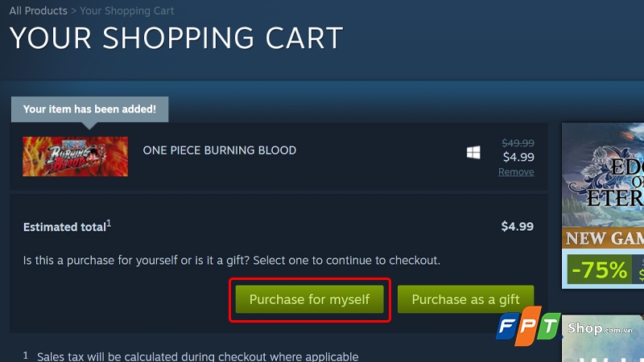Click the 'Your item has been added!' notice
The width and height of the screenshot is (644, 362).
click(89, 109)
